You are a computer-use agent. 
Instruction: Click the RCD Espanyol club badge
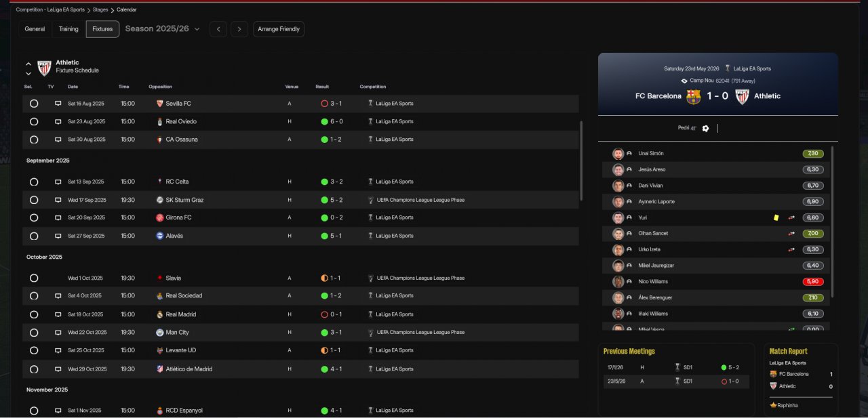(x=159, y=411)
